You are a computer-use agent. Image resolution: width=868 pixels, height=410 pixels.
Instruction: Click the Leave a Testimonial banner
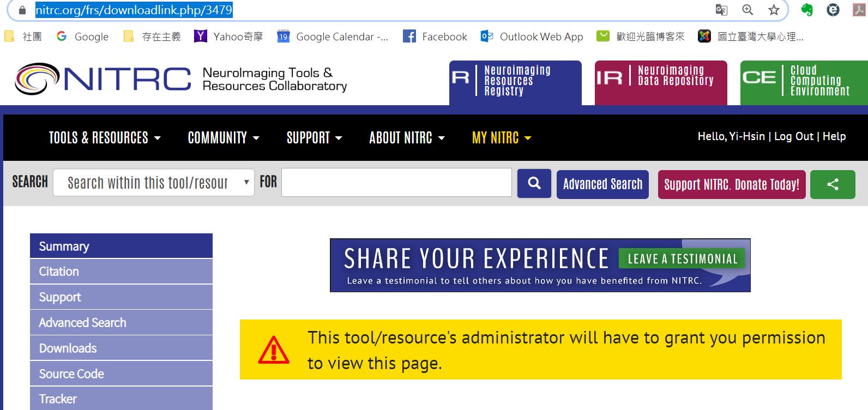pyautogui.click(x=540, y=265)
